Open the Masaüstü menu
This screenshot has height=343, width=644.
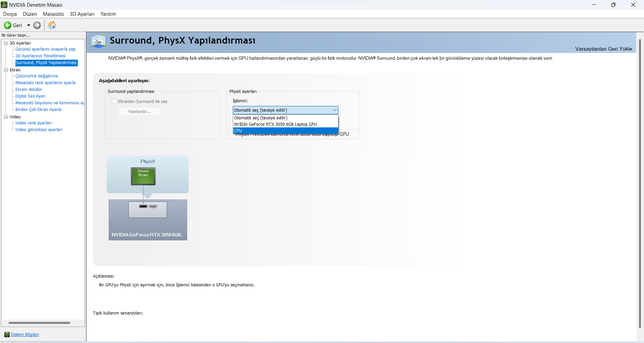53,14
